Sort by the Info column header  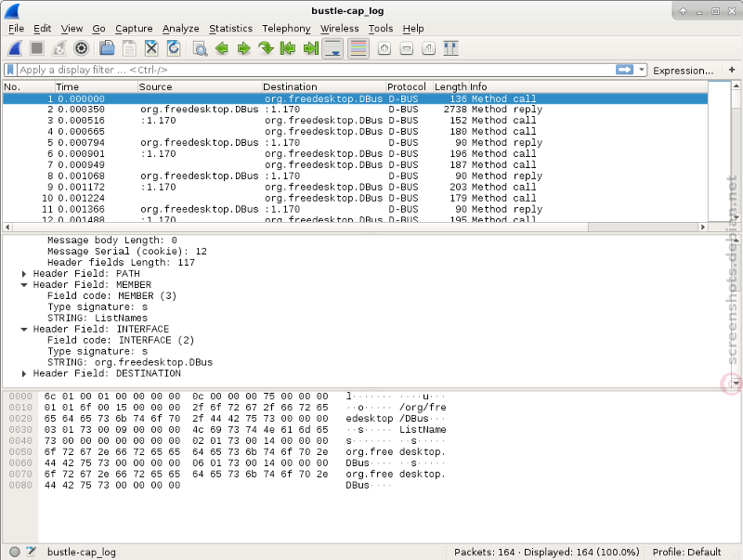click(588, 86)
